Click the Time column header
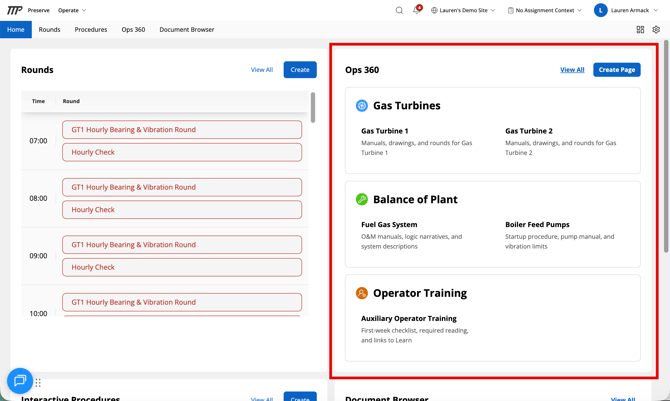The height and width of the screenshot is (401, 670). (x=38, y=101)
